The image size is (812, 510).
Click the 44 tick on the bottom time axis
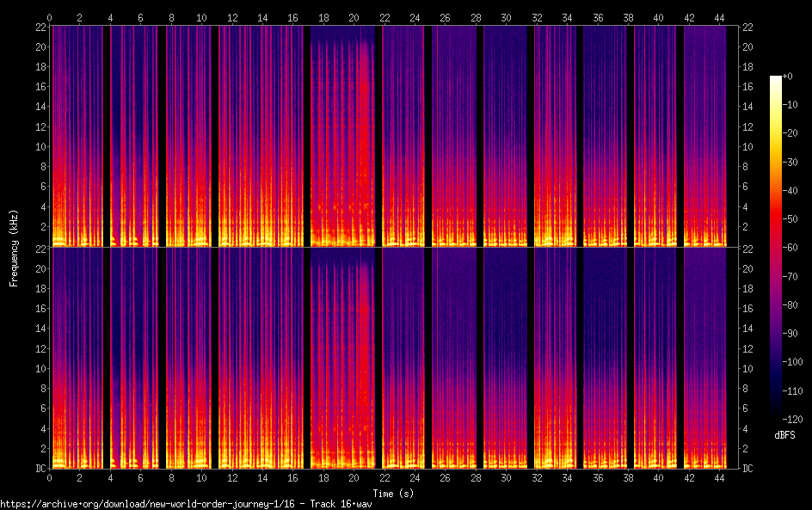(x=718, y=478)
